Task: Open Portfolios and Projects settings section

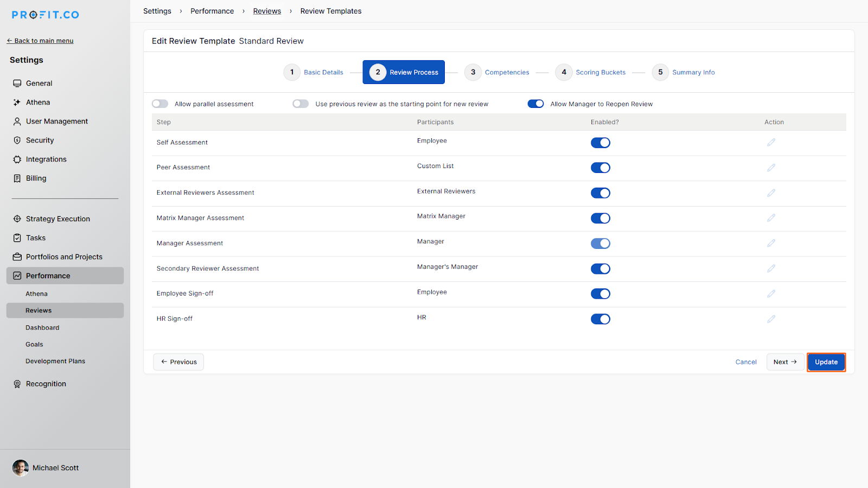Action: (x=64, y=257)
